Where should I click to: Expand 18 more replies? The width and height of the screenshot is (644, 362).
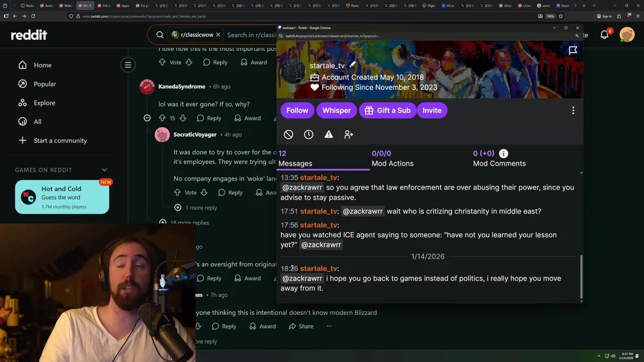pos(184,222)
